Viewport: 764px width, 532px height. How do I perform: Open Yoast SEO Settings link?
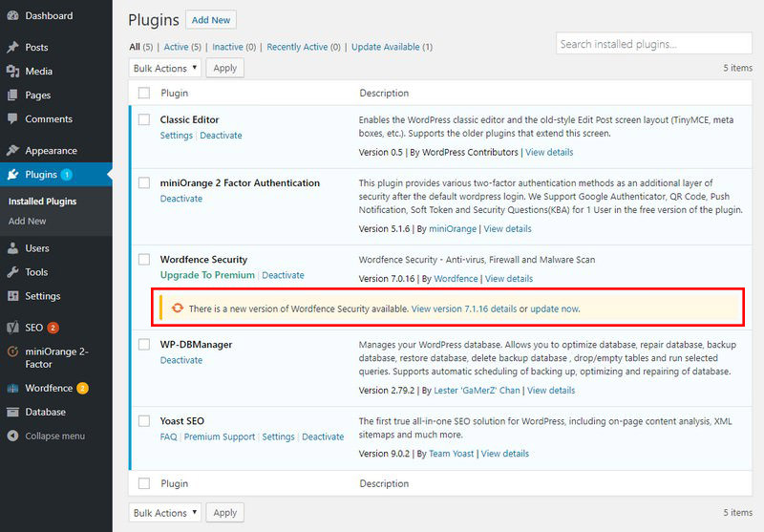278,436
